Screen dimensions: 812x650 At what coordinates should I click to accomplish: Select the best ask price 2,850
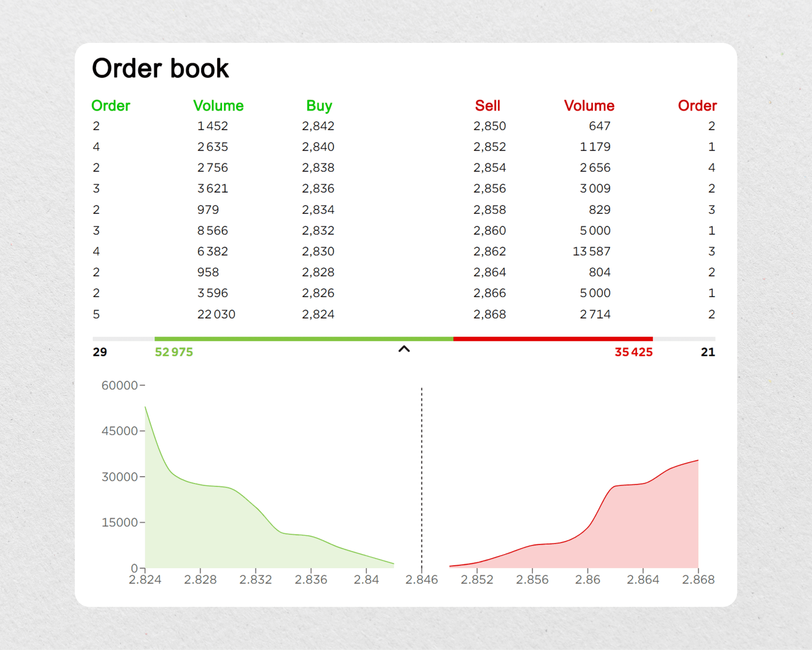(x=489, y=126)
